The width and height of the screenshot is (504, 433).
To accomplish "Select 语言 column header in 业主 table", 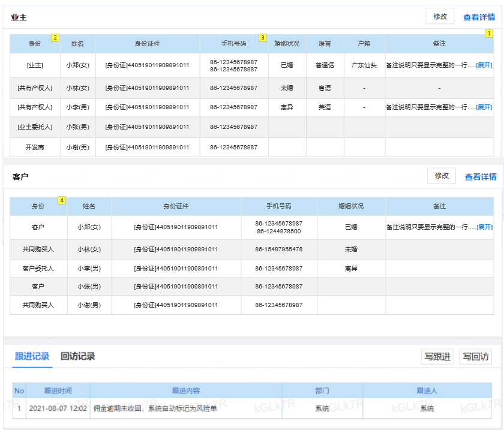I will click(325, 44).
